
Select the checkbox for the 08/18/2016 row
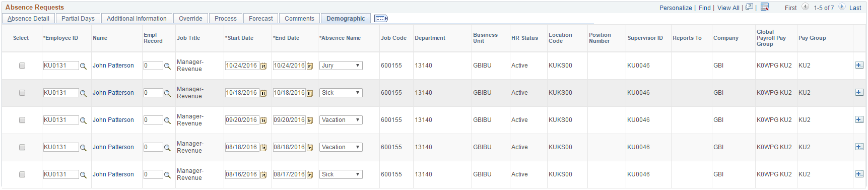pyautogui.click(x=22, y=147)
